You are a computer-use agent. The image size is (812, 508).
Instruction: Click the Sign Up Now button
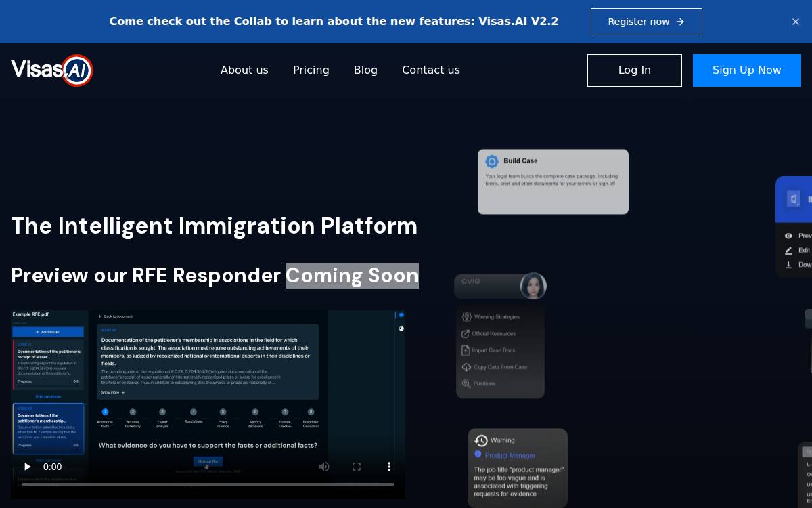click(x=747, y=70)
